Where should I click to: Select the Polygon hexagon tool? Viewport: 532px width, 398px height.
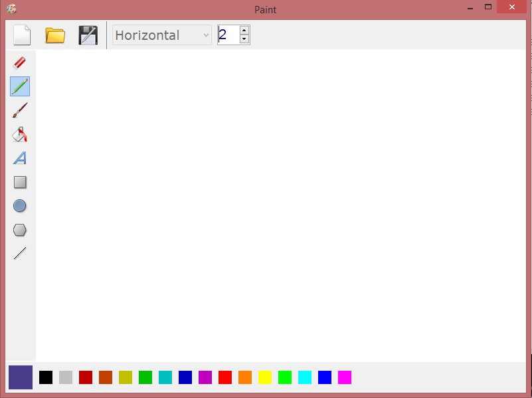click(x=20, y=230)
